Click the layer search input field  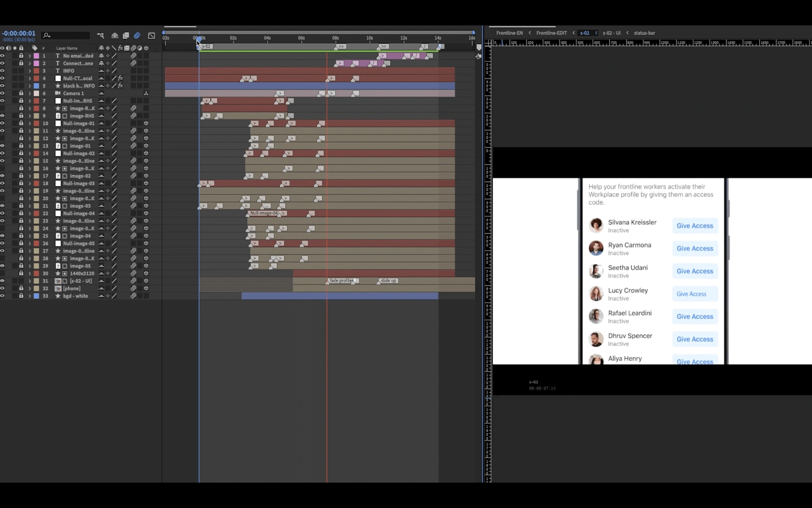click(x=66, y=36)
